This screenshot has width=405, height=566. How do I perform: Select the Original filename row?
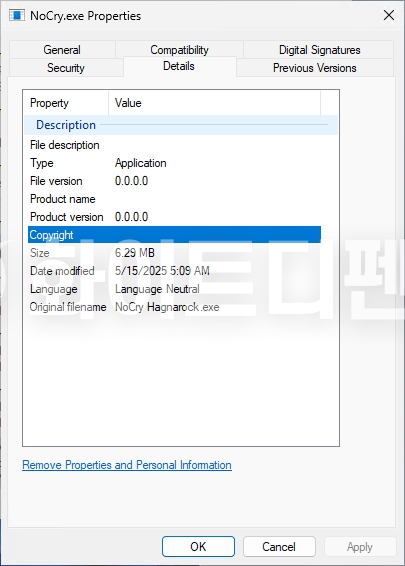pos(174,307)
